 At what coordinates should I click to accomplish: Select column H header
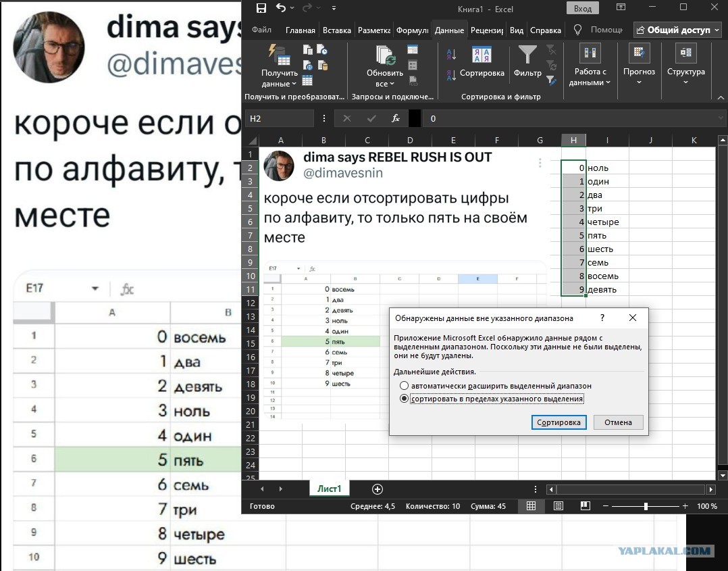(x=573, y=140)
